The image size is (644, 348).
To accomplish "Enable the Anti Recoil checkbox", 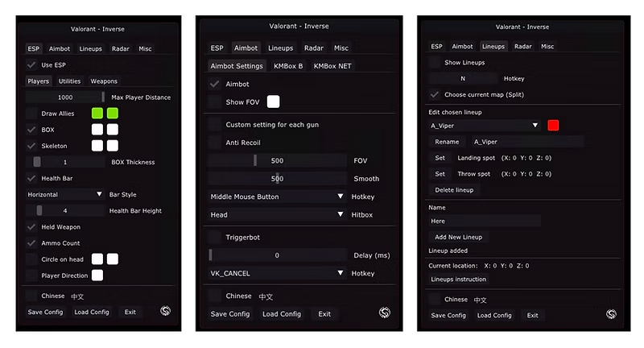I will click(214, 143).
